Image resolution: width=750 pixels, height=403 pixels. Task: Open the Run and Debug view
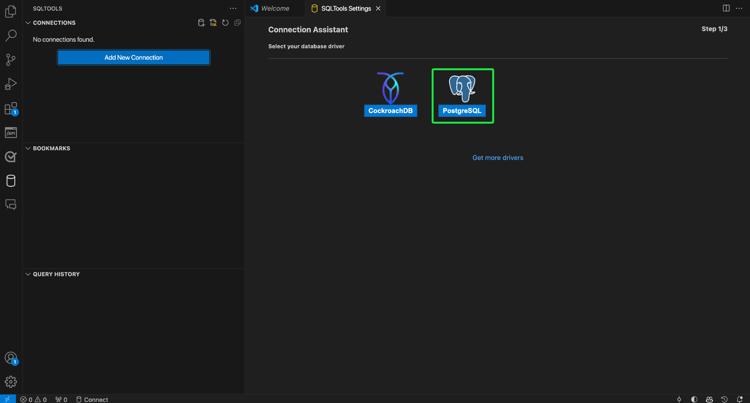(x=11, y=84)
